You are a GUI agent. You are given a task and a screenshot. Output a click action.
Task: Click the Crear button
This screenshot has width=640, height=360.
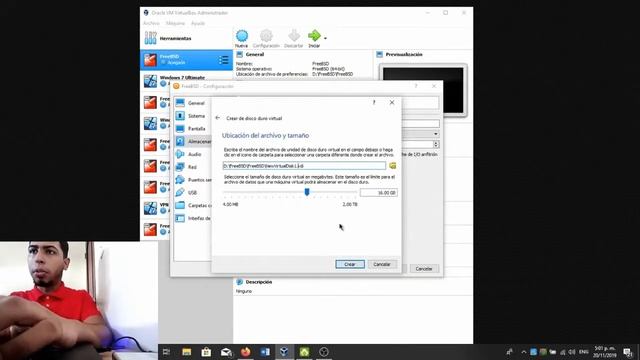coord(350,264)
